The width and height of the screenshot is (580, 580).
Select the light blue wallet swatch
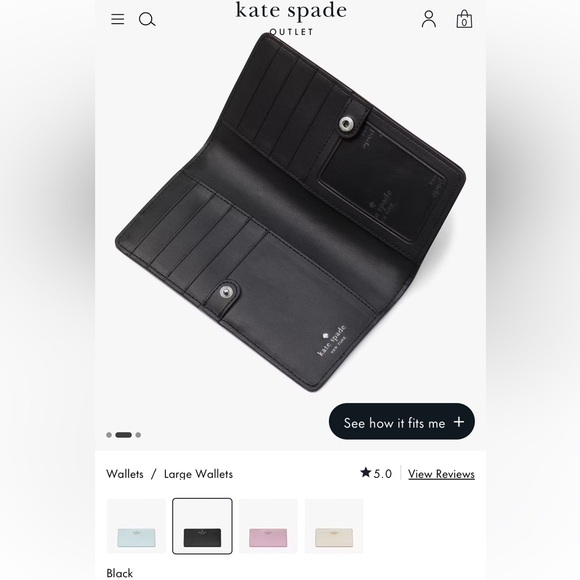click(x=136, y=526)
